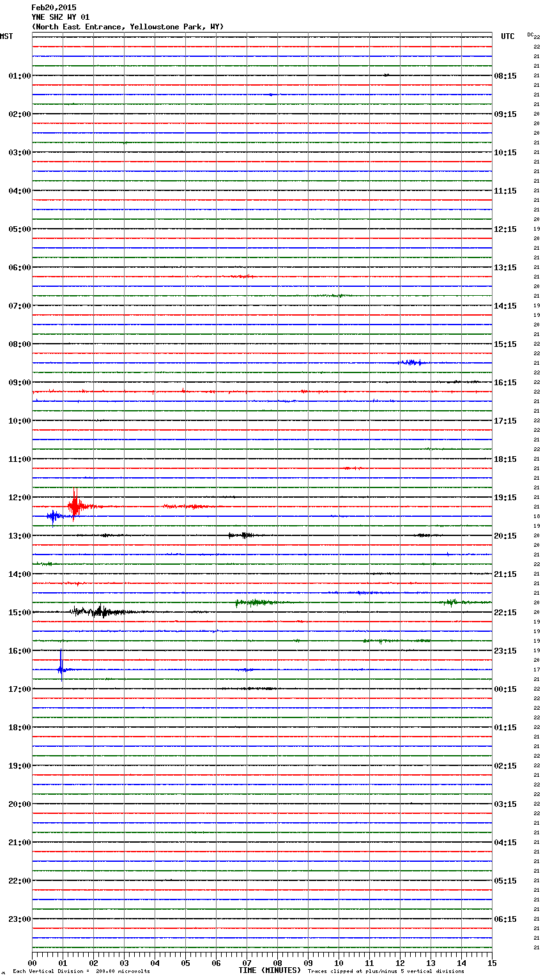The height and width of the screenshot is (980, 543).
Task: Click the UTC column header
Action: pyautogui.click(x=508, y=36)
